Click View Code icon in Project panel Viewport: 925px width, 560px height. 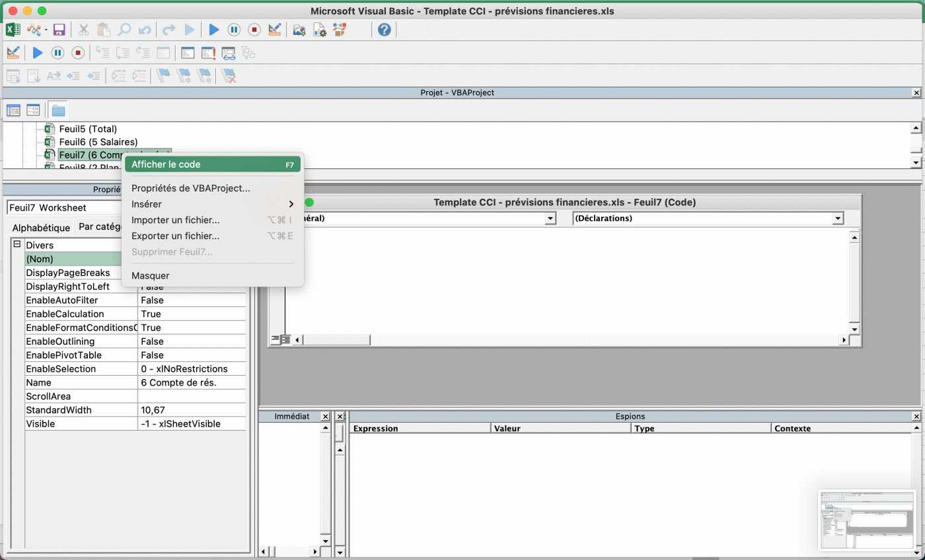pyautogui.click(x=13, y=110)
